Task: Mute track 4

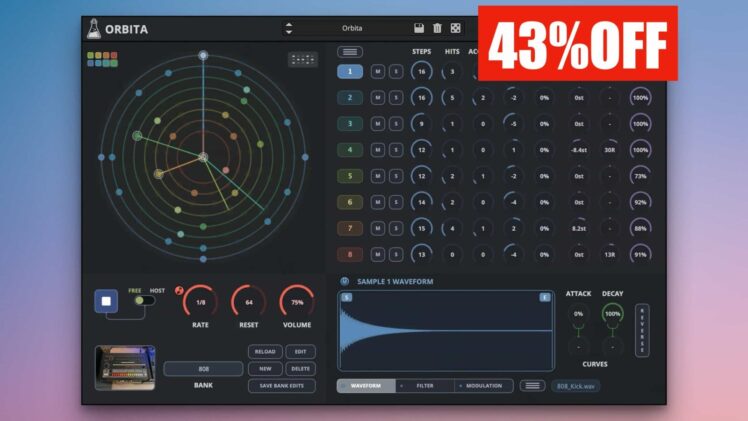Action: [377, 150]
